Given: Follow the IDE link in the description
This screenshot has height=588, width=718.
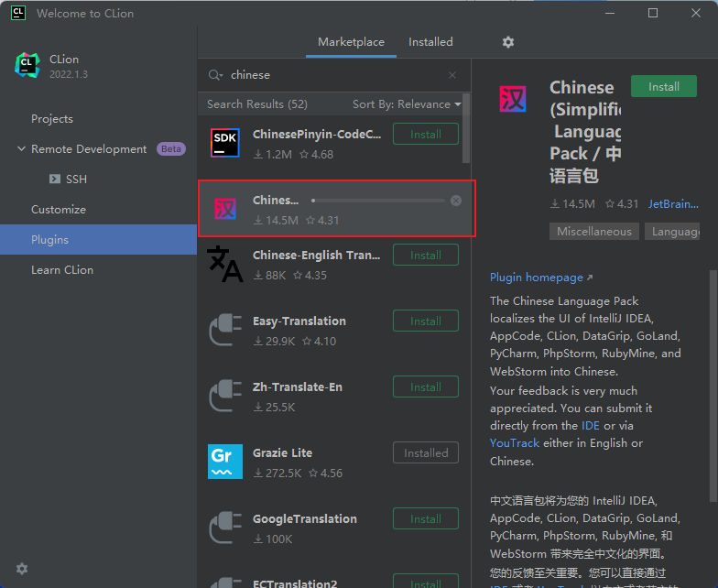Looking at the screenshot, I should point(590,426).
